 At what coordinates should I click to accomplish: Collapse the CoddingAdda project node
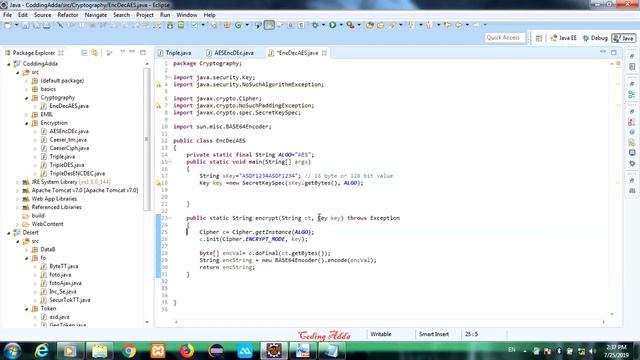click(9, 64)
